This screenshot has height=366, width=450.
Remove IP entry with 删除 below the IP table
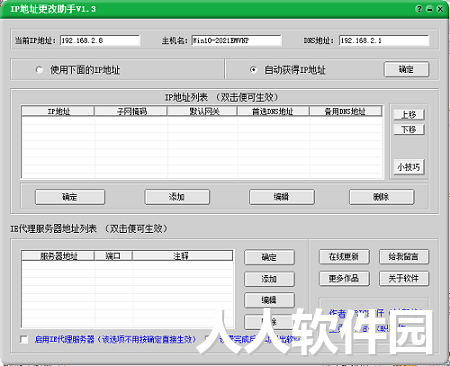point(382,197)
